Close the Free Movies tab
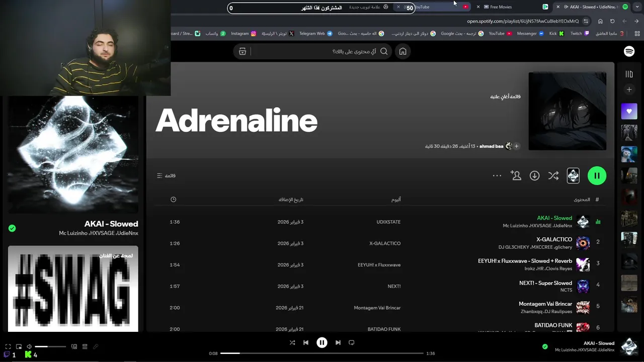644x362 pixels. tap(478, 7)
